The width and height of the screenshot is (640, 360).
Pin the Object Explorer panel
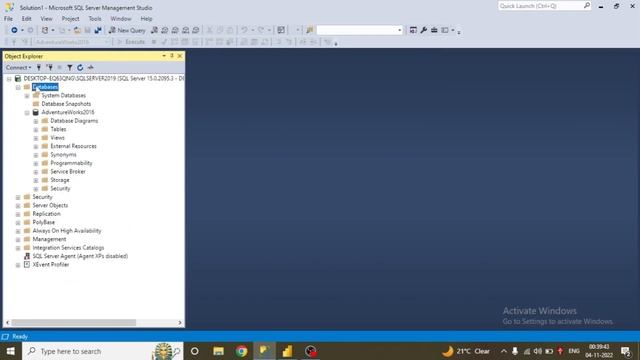click(172, 56)
